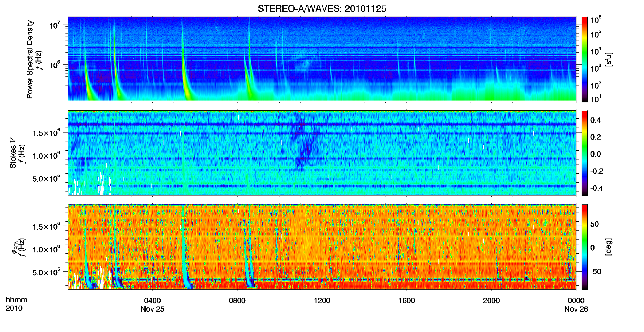Screen dimensions: 644x332
Task: Click the 10^7 tick in top panel
Action: [x=54, y=25]
